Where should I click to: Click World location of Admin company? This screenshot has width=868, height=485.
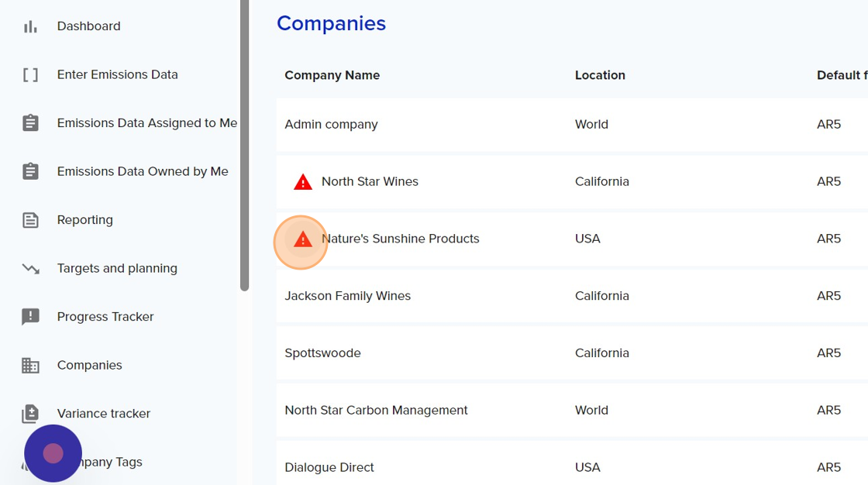pyautogui.click(x=591, y=124)
